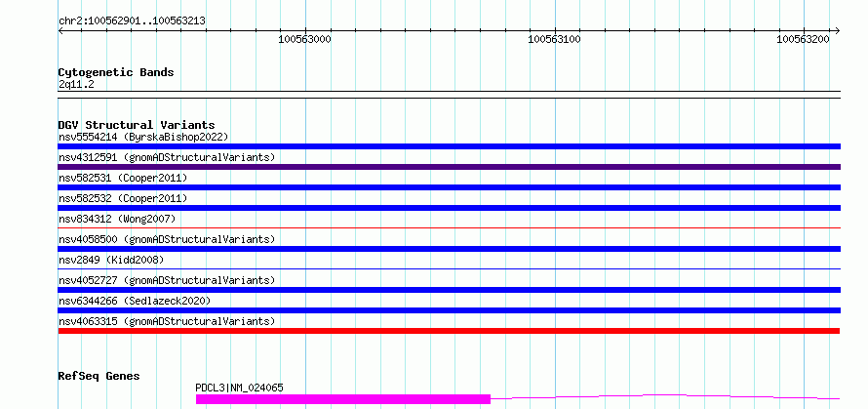This screenshot has width=868, height=409.
Task: Open the nsv5554214 (ByrskaBishop2022) variant label
Action: [143, 137]
